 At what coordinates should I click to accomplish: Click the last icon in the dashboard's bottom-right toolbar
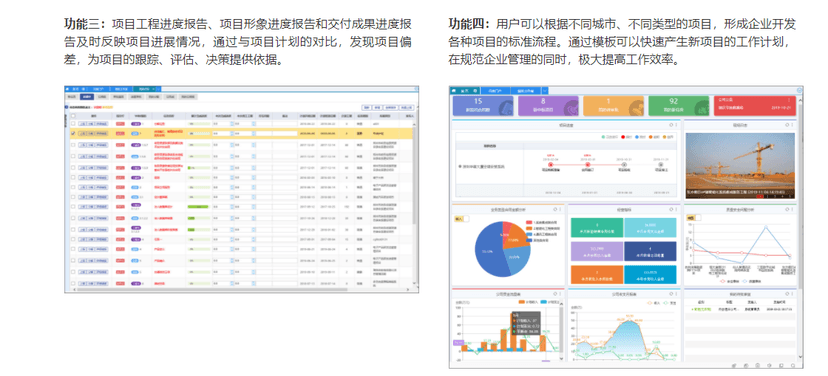[794, 365]
